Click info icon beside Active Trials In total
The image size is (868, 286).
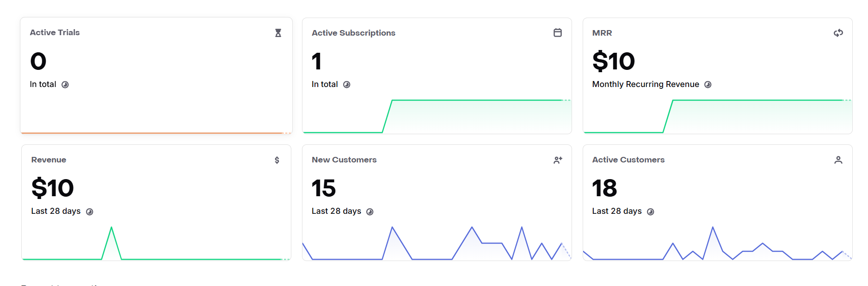point(65,85)
